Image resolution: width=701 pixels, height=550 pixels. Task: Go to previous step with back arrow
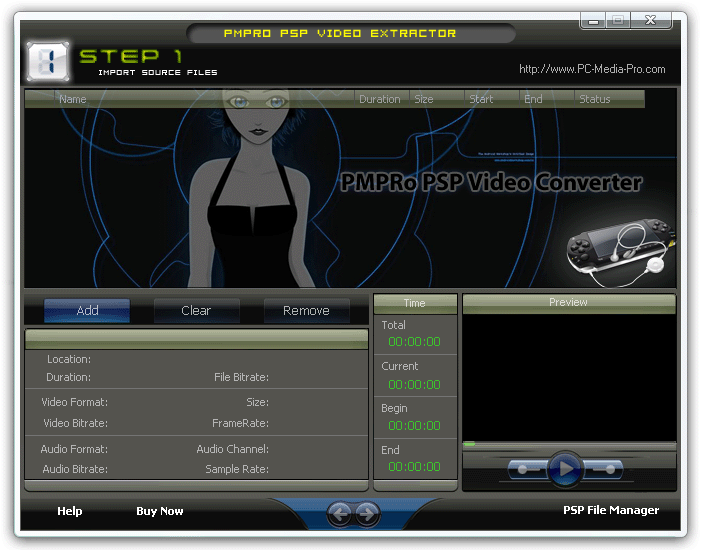[x=340, y=514]
